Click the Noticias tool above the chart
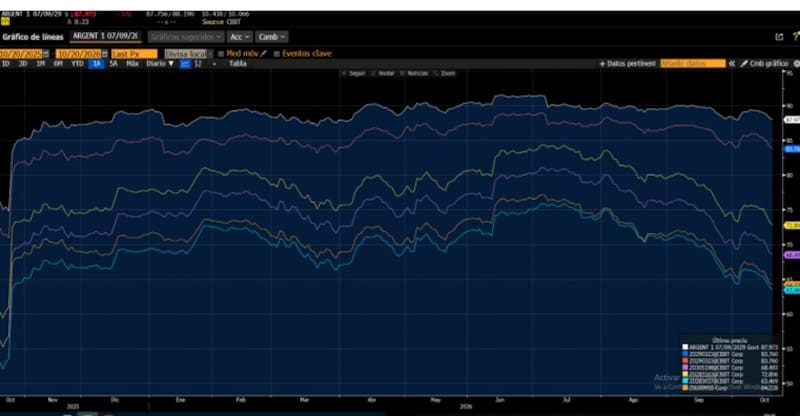 point(414,74)
